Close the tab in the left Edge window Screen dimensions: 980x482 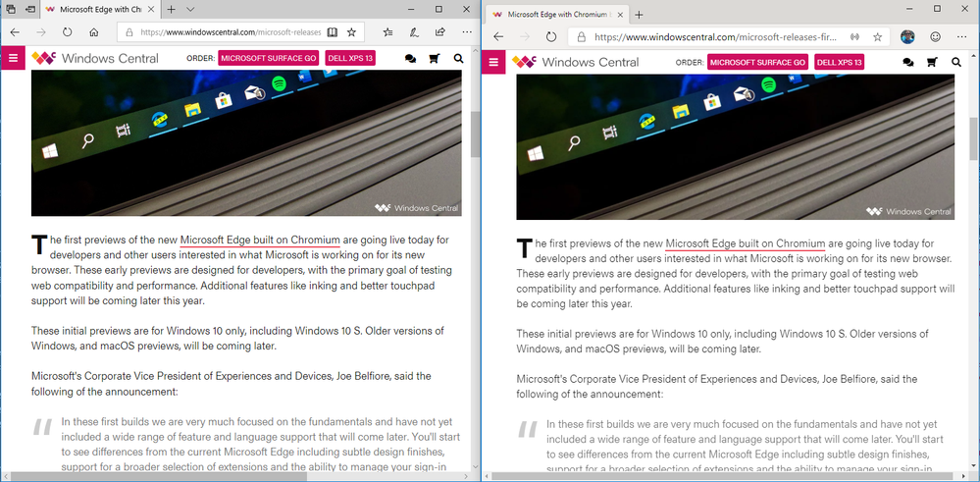point(150,10)
